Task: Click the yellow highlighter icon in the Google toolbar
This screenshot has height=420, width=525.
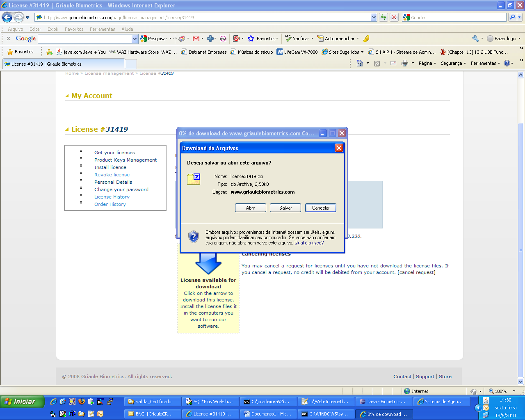Action: pos(366,39)
